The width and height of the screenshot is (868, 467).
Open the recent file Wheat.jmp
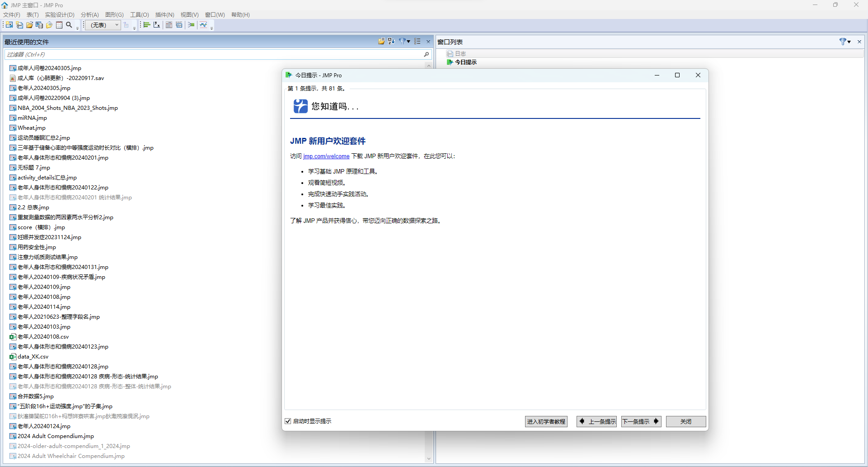(32, 127)
